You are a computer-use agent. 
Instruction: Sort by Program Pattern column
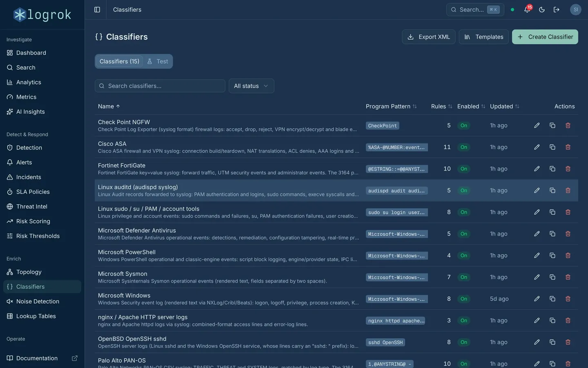(x=391, y=106)
